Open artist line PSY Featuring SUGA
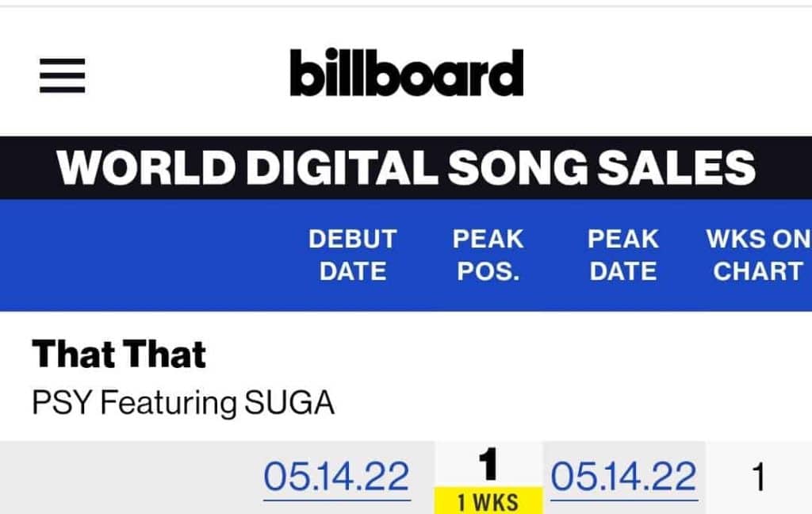The width and height of the screenshot is (812, 514). [182, 403]
